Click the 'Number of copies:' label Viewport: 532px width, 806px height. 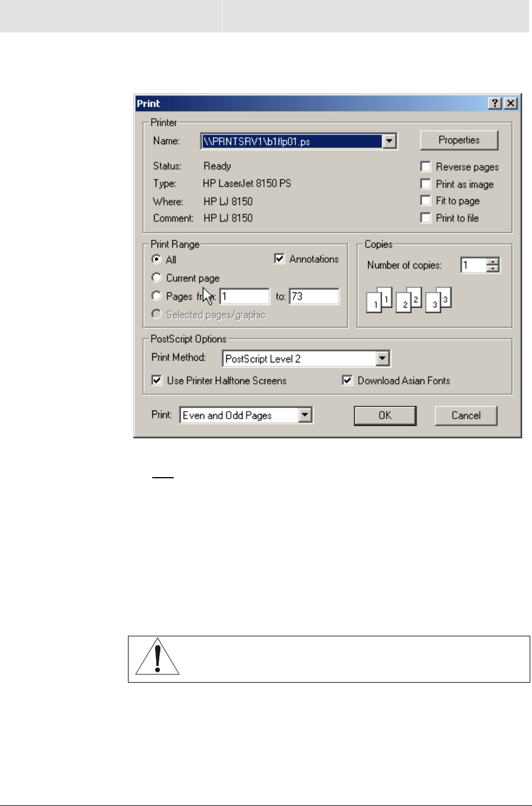tap(405, 265)
